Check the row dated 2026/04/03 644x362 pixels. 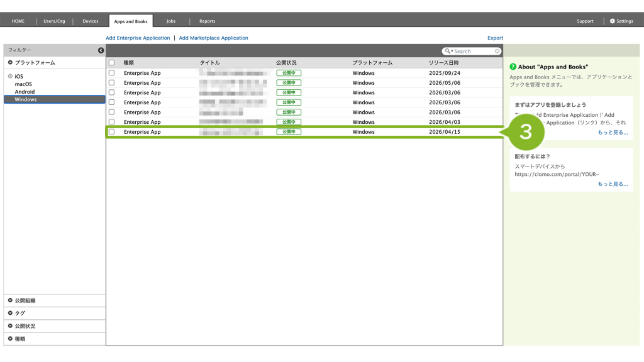(x=112, y=122)
